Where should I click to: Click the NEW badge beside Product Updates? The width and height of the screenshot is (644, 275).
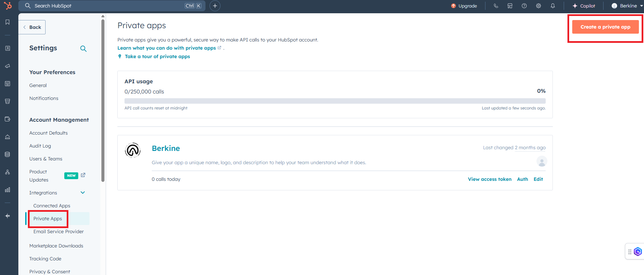coord(71,175)
